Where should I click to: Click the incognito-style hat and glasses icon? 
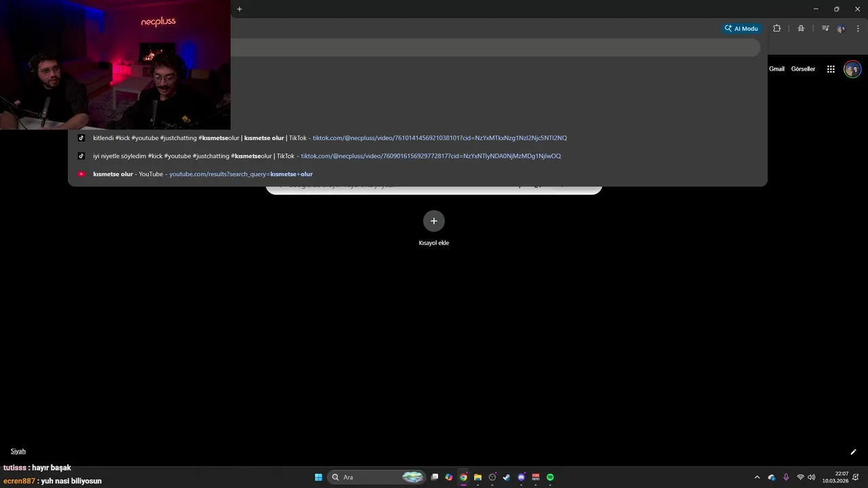[x=801, y=28]
